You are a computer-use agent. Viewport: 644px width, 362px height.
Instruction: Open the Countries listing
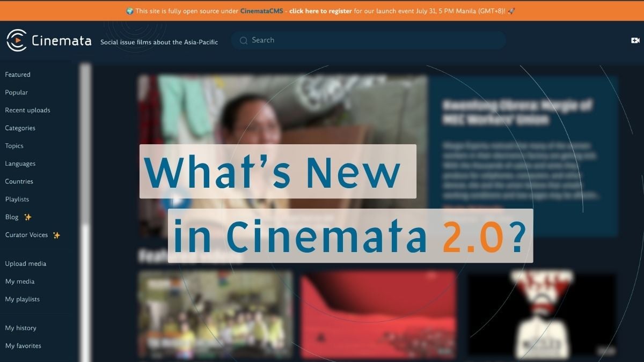pyautogui.click(x=19, y=181)
